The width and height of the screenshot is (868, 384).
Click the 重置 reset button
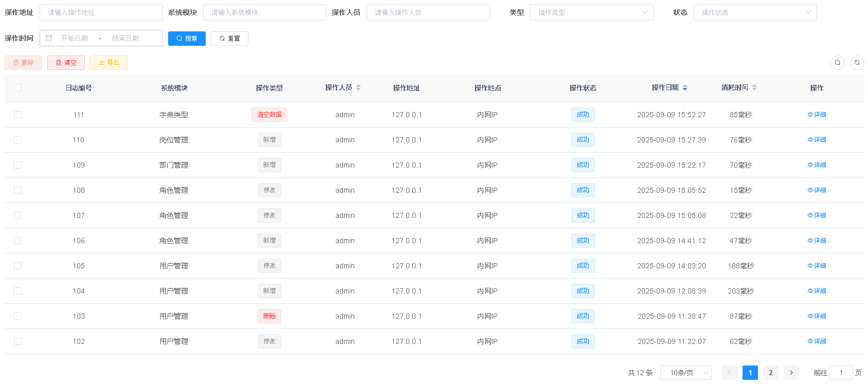pyautogui.click(x=229, y=39)
